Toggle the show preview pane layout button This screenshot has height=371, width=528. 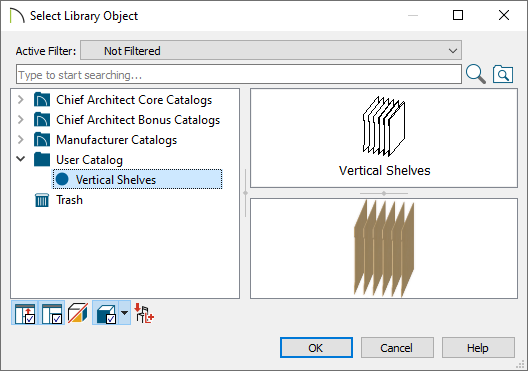pyautogui.click(x=52, y=313)
